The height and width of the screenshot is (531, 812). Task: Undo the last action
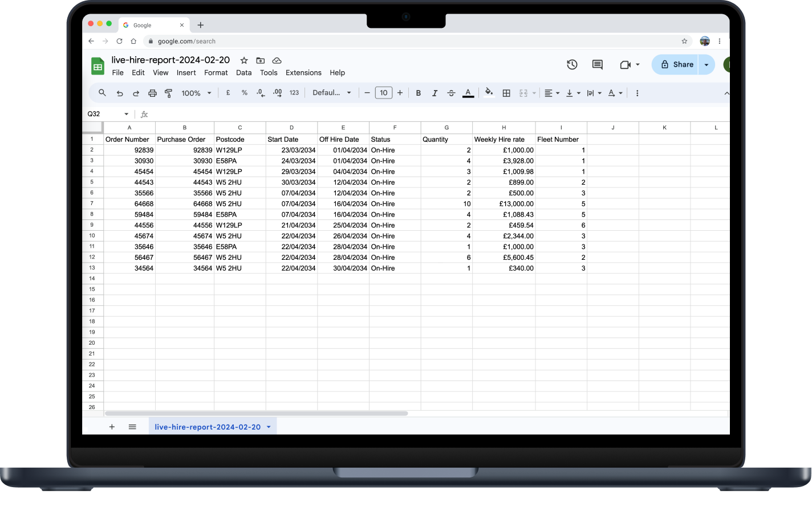tap(120, 93)
